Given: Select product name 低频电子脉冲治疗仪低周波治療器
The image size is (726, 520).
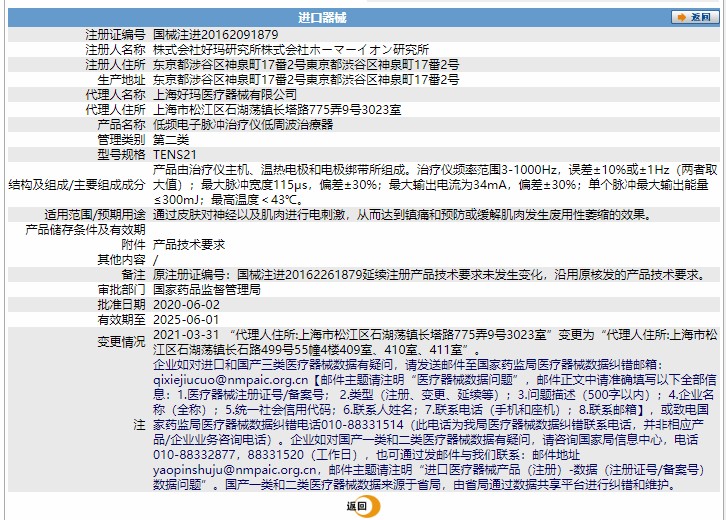Looking at the screenshot, I should click(x=243, y=125).
